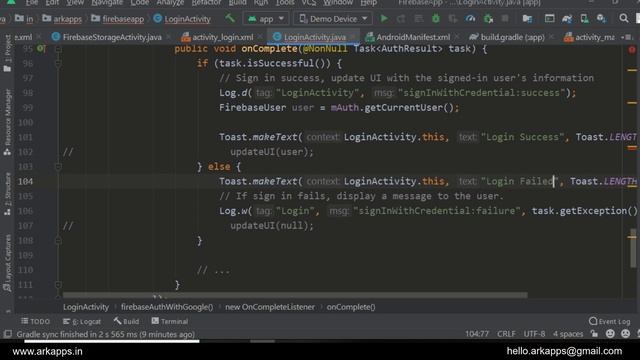Open UTF-8 file encoding selector

pos(534,334)
